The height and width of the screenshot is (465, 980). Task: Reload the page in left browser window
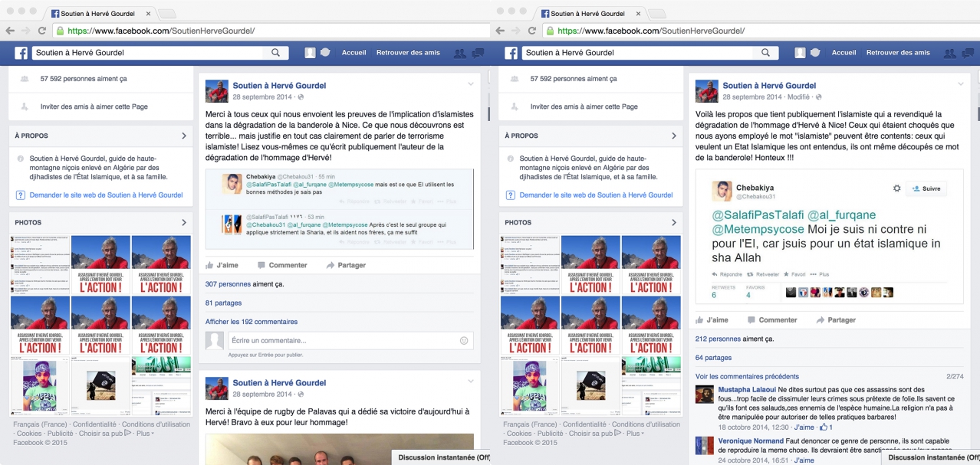pos(42,31)
